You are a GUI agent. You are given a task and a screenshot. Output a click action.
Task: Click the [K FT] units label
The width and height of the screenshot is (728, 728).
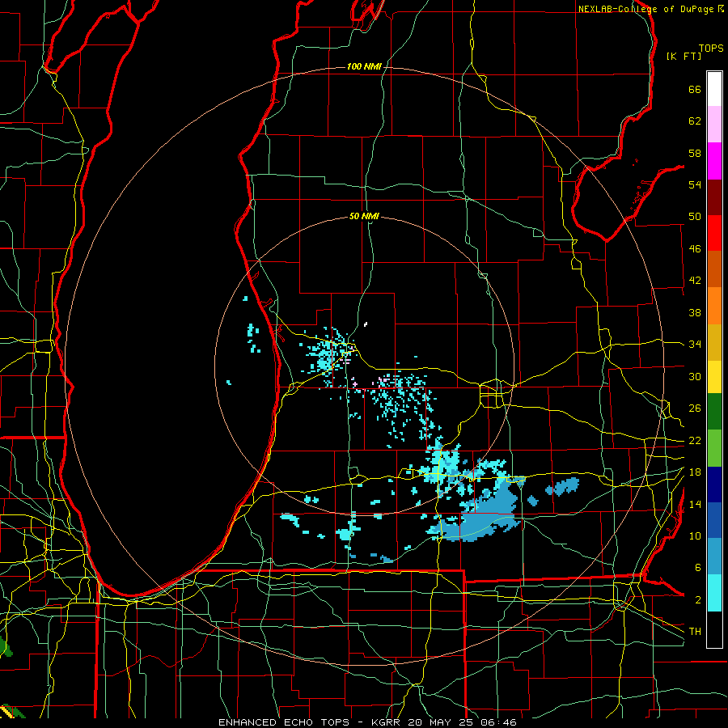(684, 56)
